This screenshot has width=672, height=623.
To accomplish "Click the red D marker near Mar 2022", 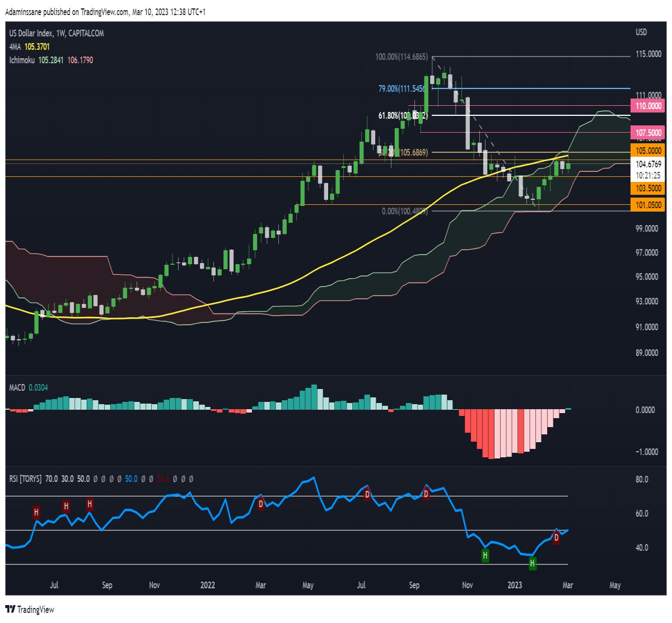I will pyautogui.click(x=260, y=504).
